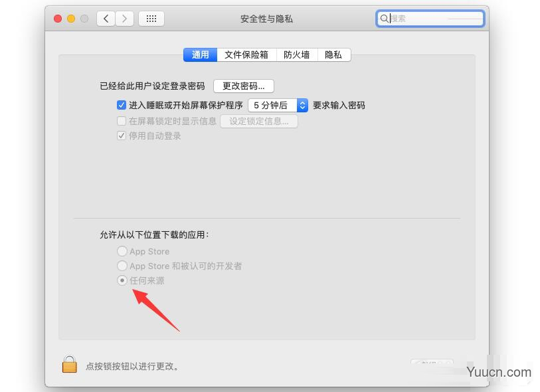Toggle the 停用自动登录 checkbox
Viewport: 540px width, 392px height.
tap(121, 136)
